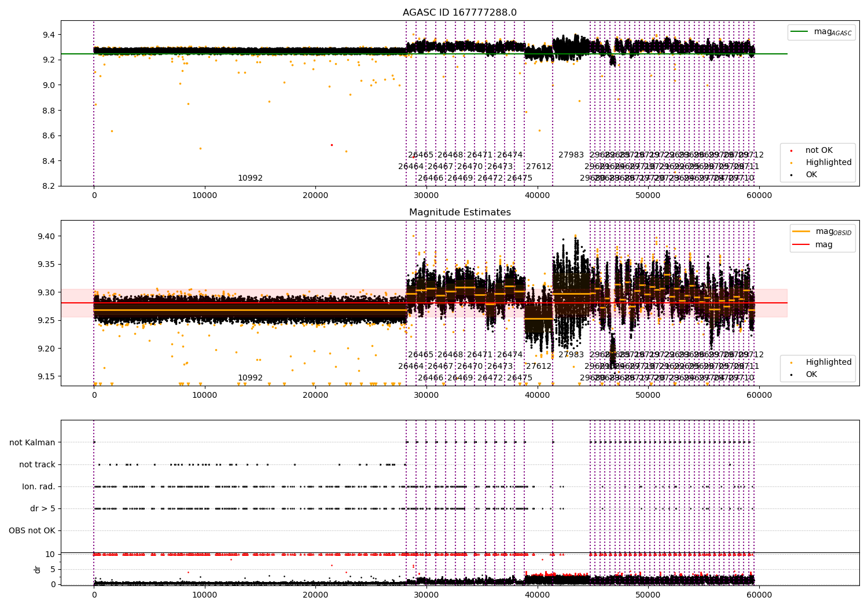Select the red mag legend line sample
This screenshot has width=868, height=608.
click(x=801, y=244)
